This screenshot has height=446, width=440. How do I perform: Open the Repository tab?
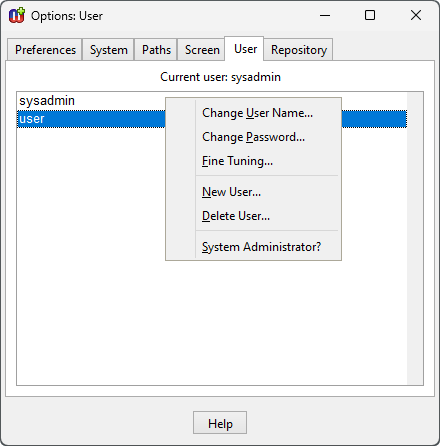point(299,50)
